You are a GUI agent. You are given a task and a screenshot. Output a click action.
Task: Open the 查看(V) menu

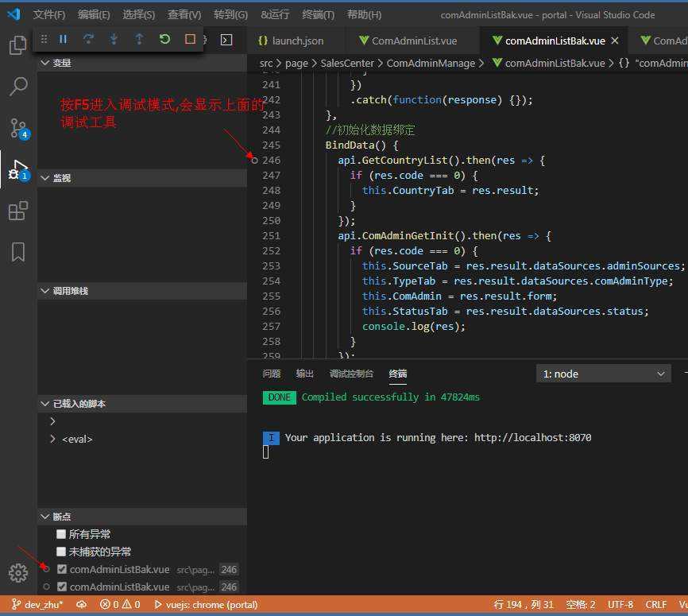(x=184, y=14)
